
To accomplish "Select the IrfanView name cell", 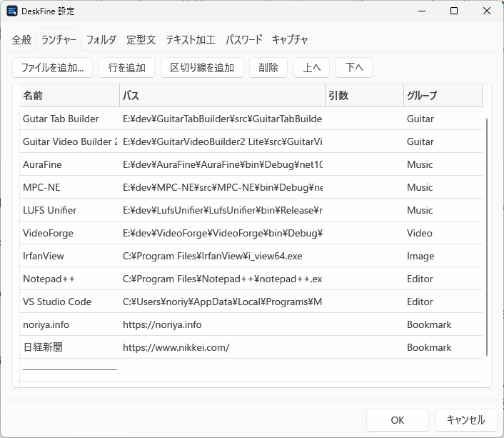I will tap(69, 256).
